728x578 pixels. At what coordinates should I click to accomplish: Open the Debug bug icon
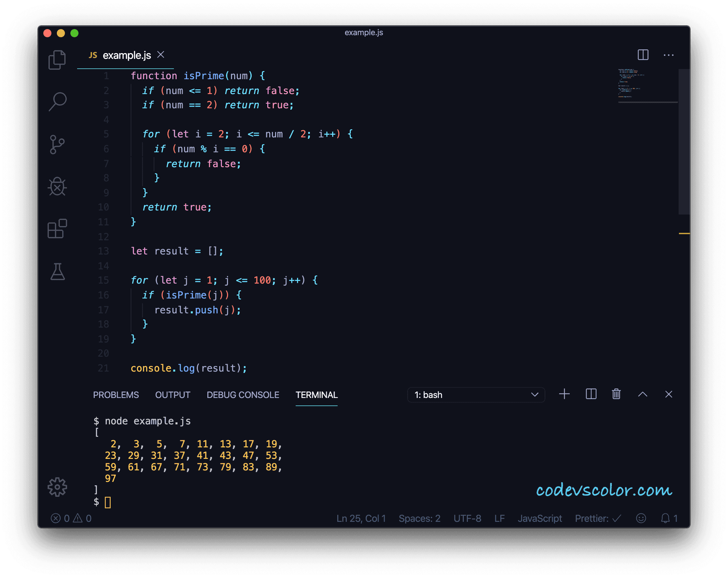(57, 186)
